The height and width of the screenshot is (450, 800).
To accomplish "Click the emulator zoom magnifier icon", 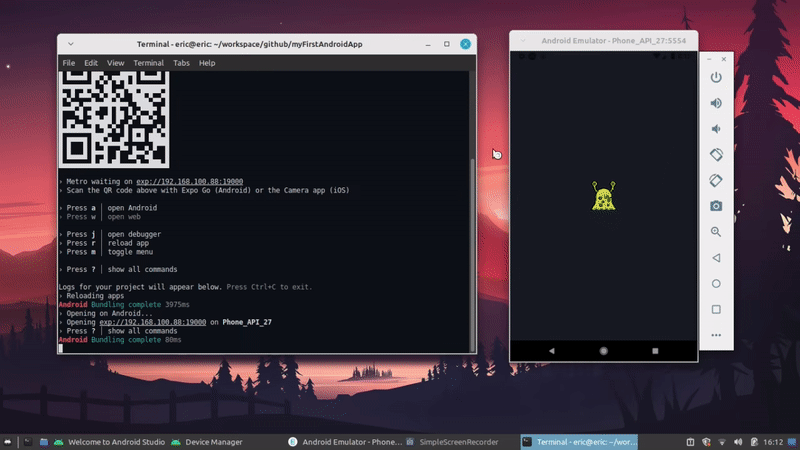I will pyautogui.click(x=716, y=232).
